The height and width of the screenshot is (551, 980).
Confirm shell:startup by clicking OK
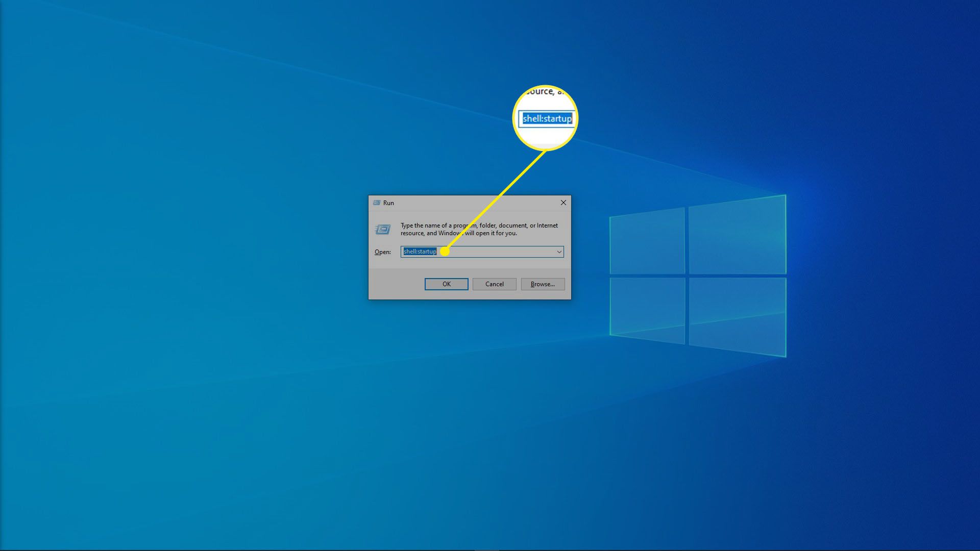point(446,284)
